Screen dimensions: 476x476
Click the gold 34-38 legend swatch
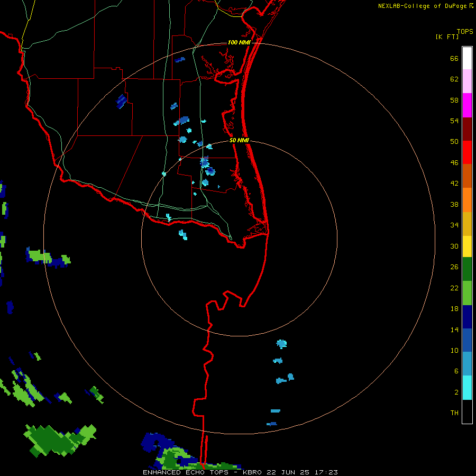[x=467, y=224]
